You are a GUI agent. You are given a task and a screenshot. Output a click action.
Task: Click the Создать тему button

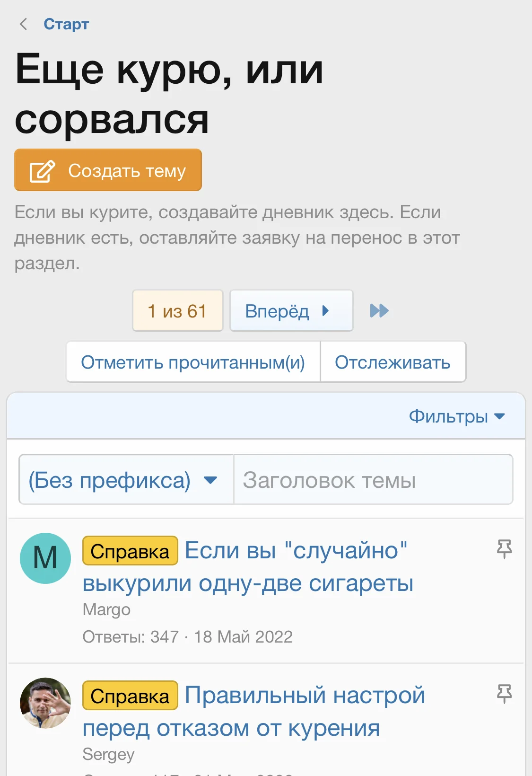108,170
